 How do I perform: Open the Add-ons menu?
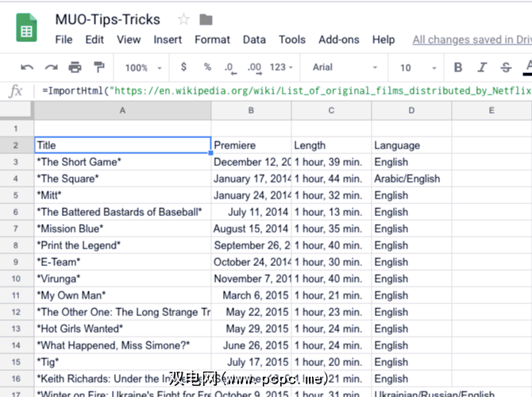coord(338,40)
